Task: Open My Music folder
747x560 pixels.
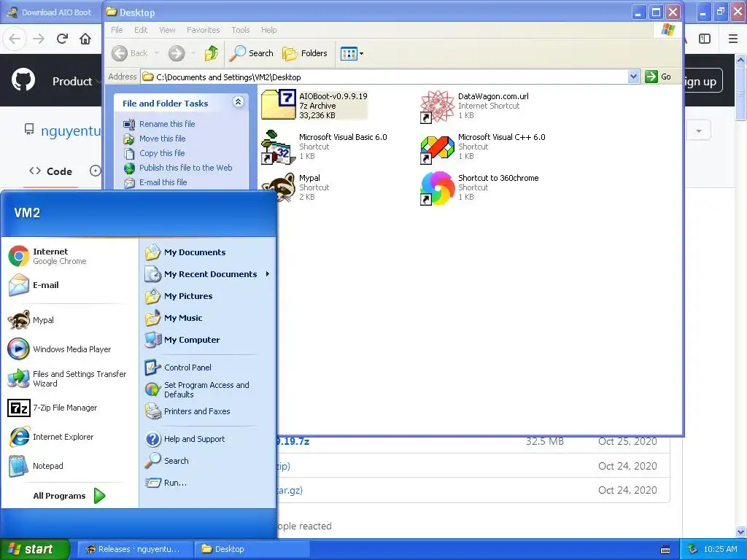Action: click(208, 318)
